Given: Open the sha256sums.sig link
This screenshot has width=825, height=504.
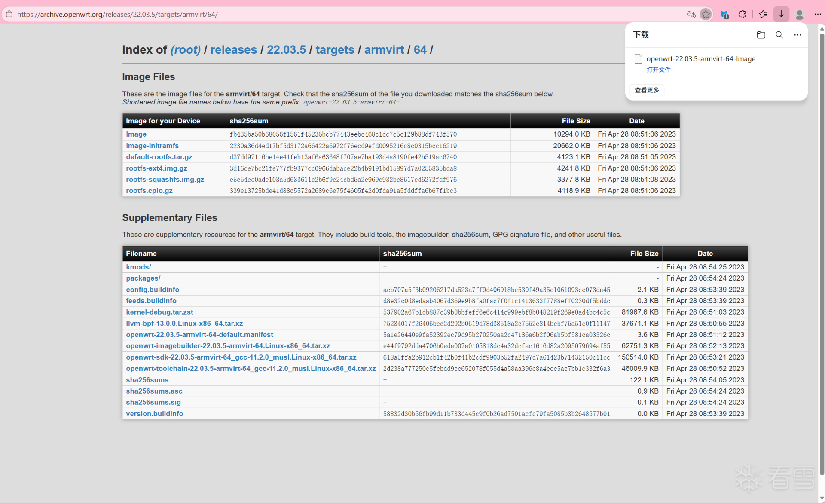Looking at the screenshot, I should 153,402.
